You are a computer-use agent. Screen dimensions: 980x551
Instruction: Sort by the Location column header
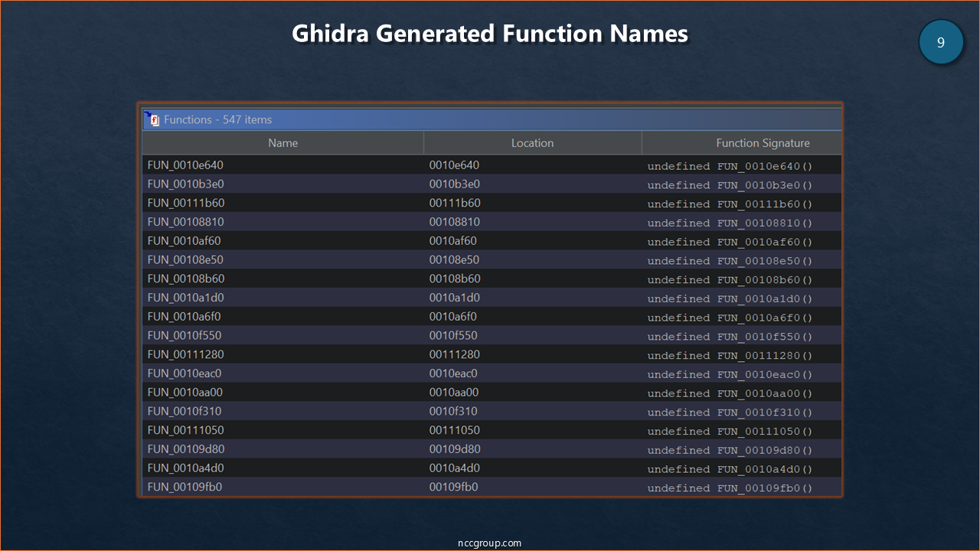click(x=532, y=143)
